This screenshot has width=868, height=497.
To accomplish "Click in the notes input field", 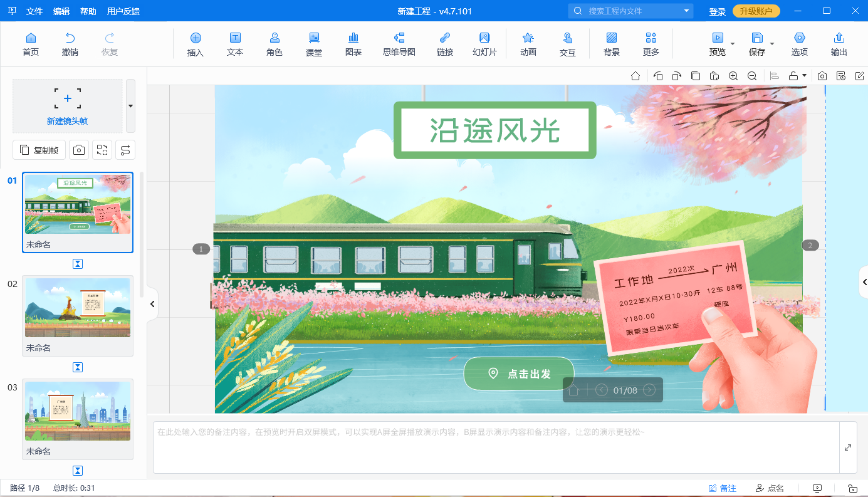I will (x=496, y=447).
